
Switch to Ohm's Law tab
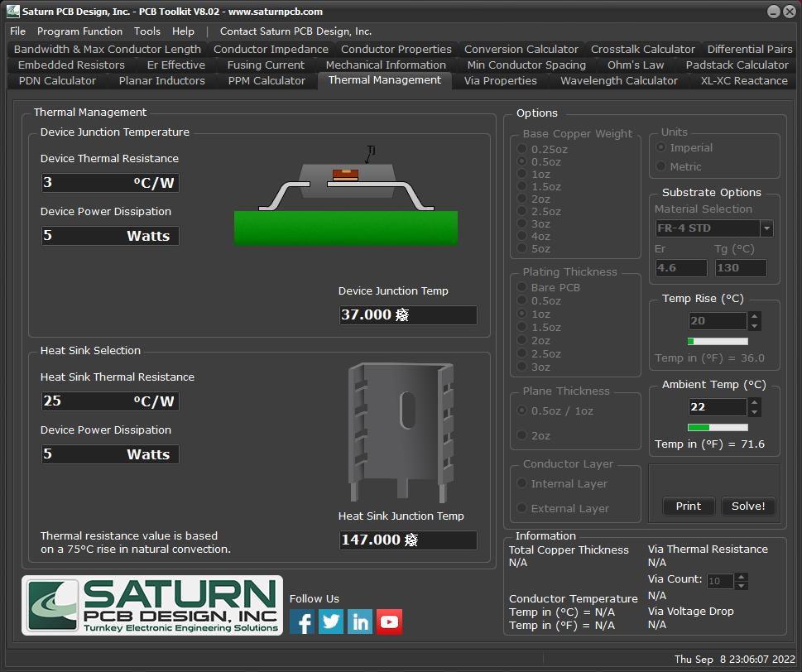(636, 65)
